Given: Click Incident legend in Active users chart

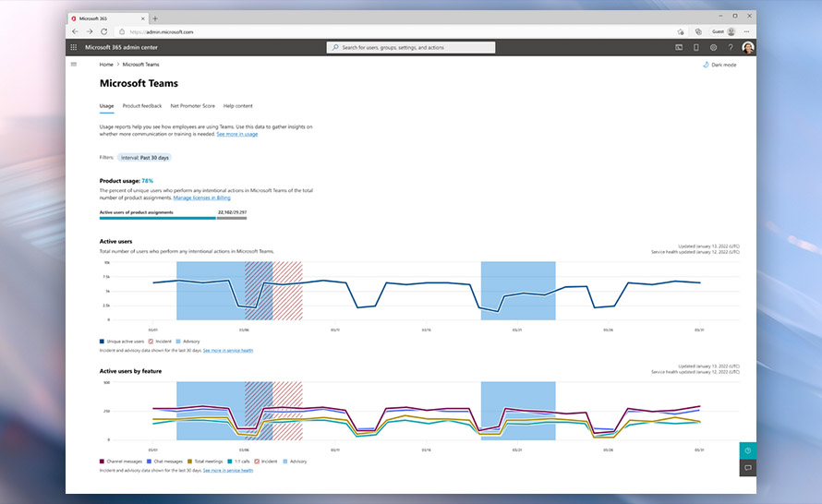Looking at the screenshot, I should [160, 342].
